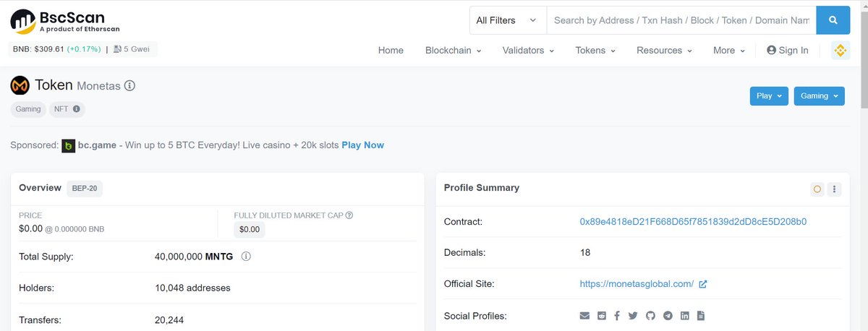Click the whitepaper document icon
Image resolution: width=868 pixels, height=331 pixels.
tap(700, 316)
